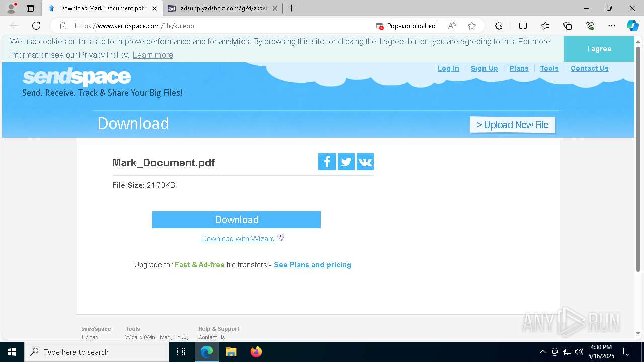Open the browser profile icon
This screenshot has height=362, width=644.
coord(11,8)
